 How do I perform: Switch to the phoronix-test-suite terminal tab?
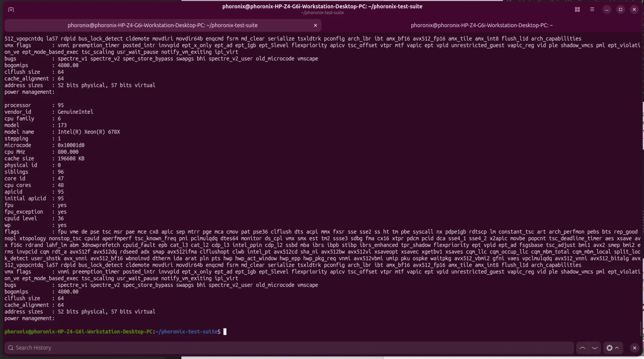(x=163, y=25)
